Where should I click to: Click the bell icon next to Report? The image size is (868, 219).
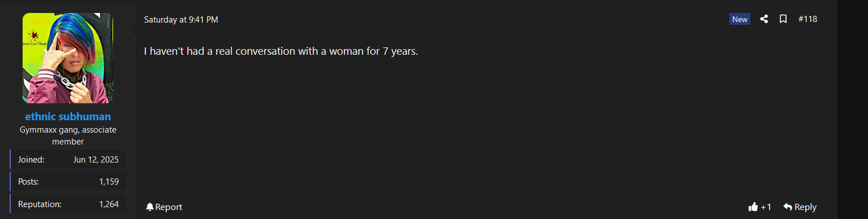click(149, 207)
